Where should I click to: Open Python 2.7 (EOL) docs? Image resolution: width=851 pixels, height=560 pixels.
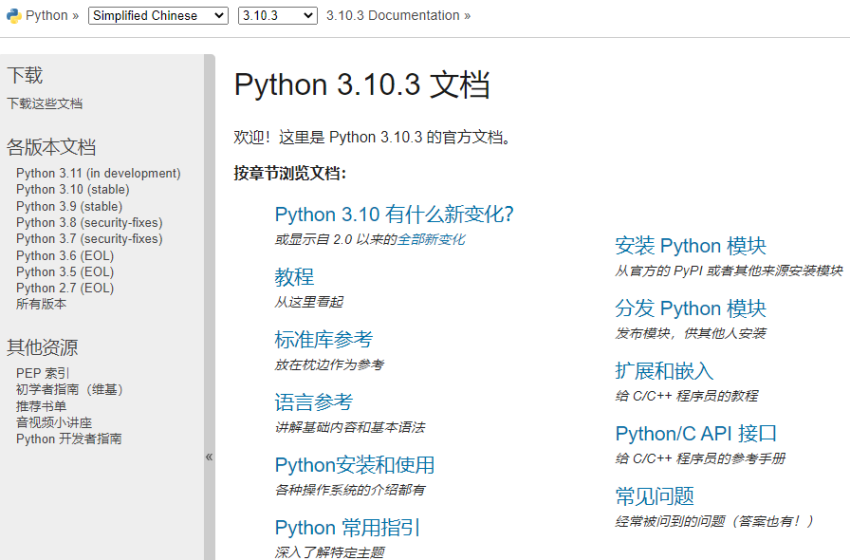click(65, 288)
